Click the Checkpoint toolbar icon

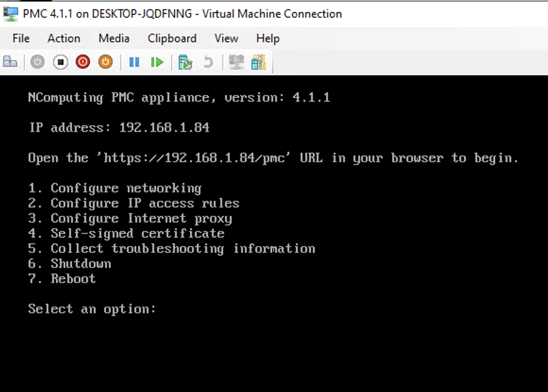[x=185, y=62]
